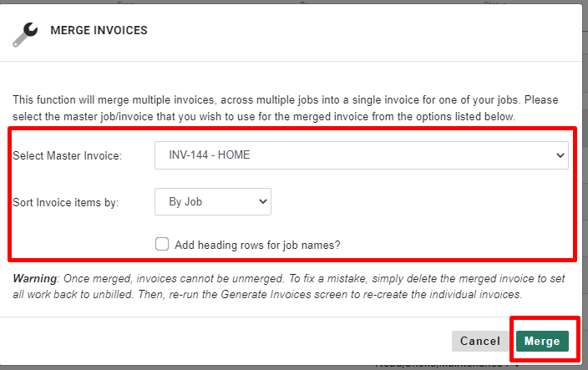Click the warning sentence about re-running Generate Invoices
Image resolution: width=588 pixels, height=370 pixels.
(x=289, y=286)
